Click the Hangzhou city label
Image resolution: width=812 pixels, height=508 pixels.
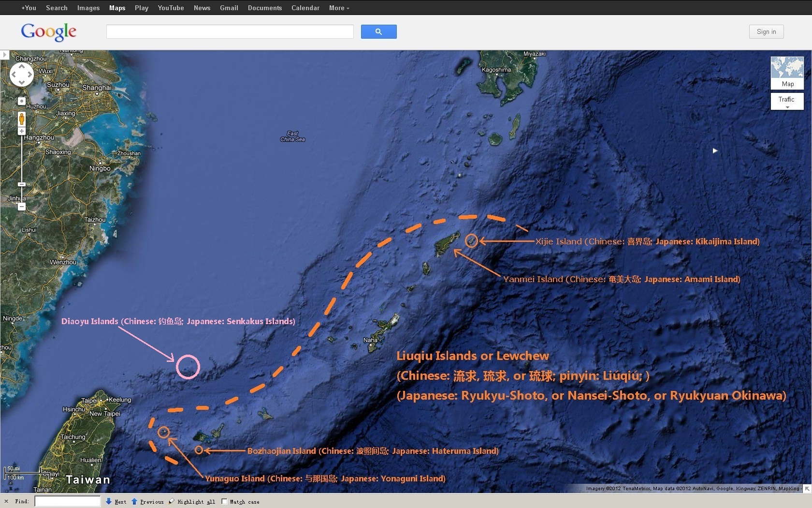[x=39, y=137]
